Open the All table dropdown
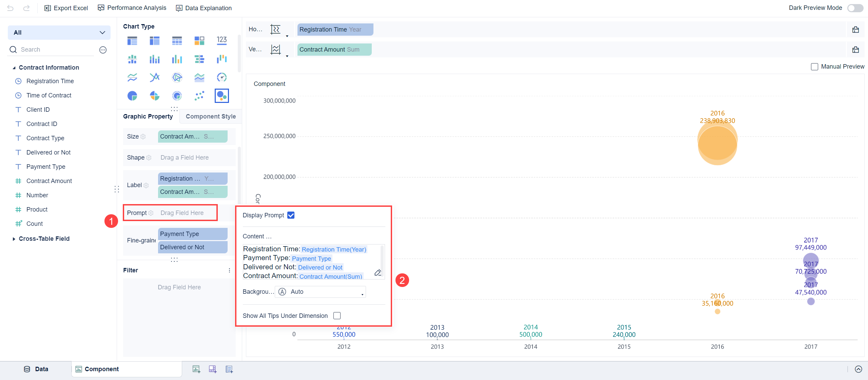 [59, 33]
